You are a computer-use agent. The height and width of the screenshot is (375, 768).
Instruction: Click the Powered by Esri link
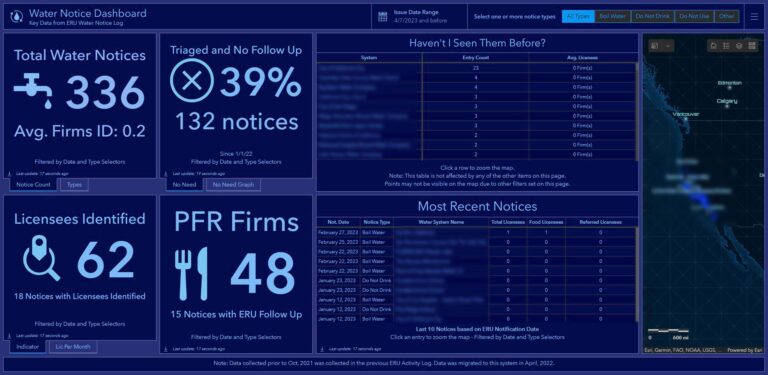745,350
